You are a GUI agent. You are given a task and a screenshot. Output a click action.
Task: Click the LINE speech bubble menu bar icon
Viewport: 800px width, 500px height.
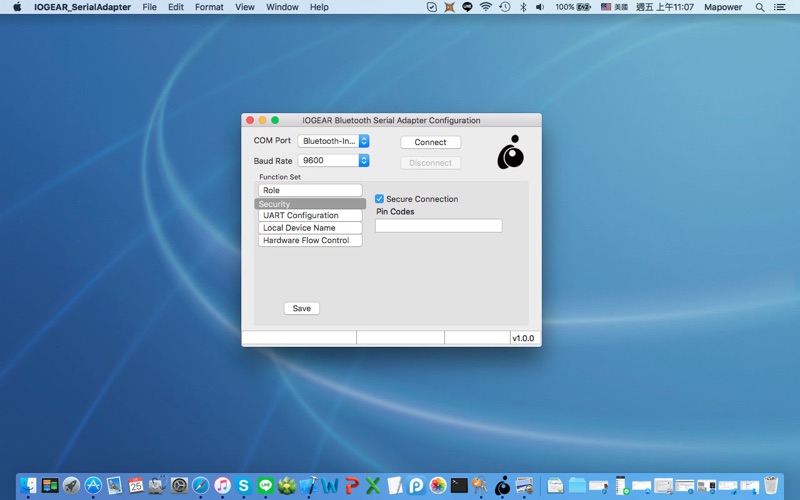point(467,7)
